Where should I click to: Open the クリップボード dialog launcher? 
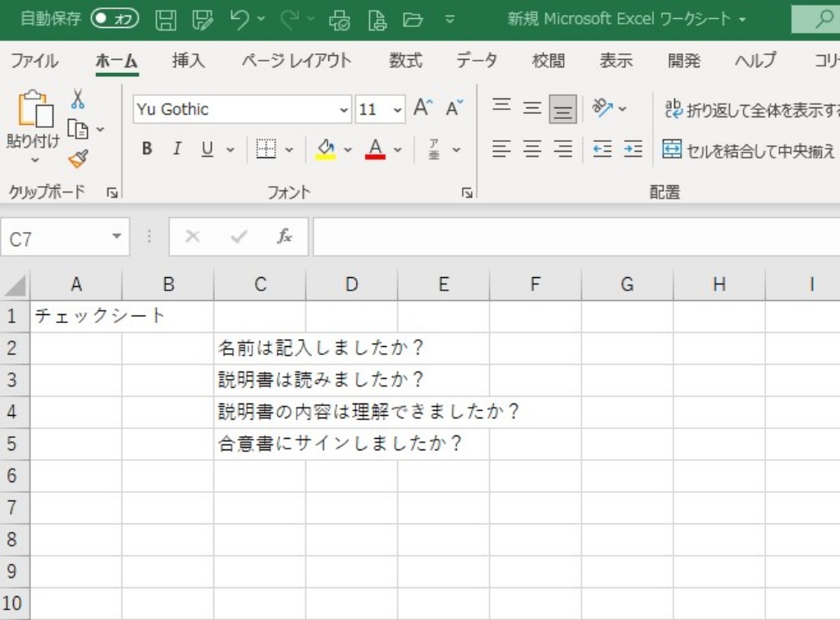point(112,193)
